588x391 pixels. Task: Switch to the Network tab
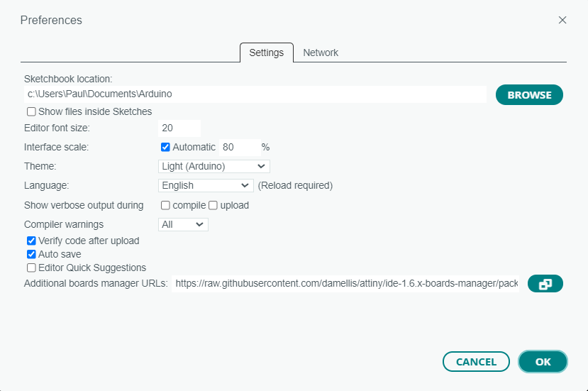tap(321, 53)
